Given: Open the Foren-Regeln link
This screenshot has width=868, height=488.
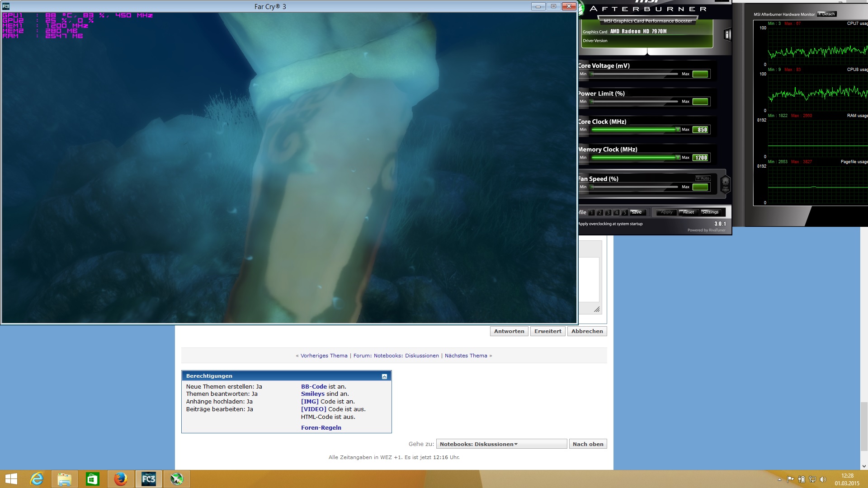Looking at the screenshot, I should (x=321, y=428).
